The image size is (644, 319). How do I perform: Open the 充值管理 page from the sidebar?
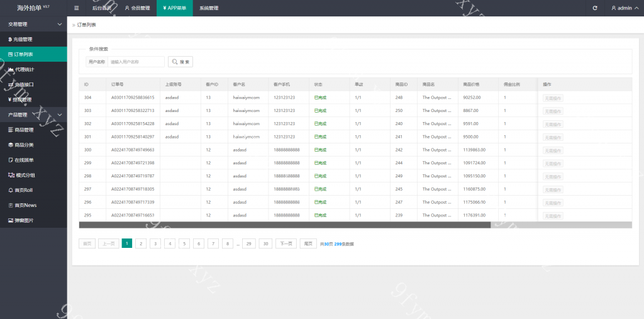(33, 40)
